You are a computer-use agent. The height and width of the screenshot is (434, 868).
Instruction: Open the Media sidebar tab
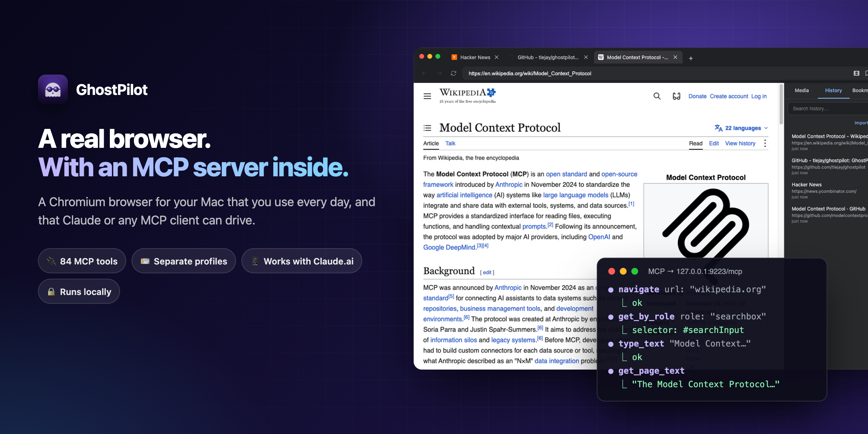[x=802, y=91]
